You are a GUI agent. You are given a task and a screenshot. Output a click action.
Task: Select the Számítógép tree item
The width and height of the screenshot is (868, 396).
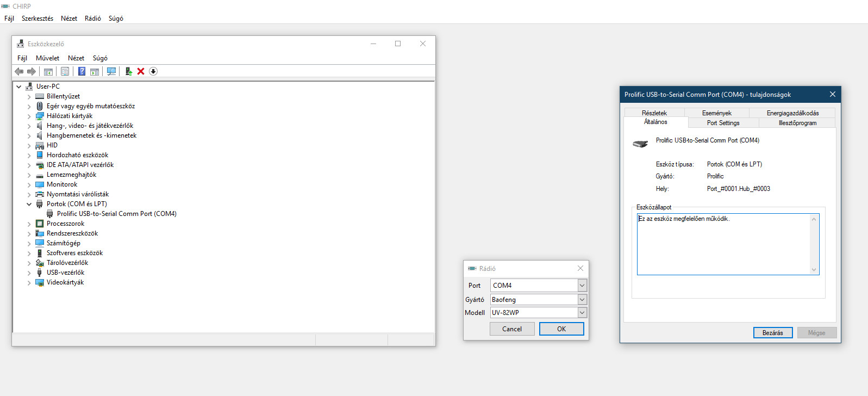point(64,243)
